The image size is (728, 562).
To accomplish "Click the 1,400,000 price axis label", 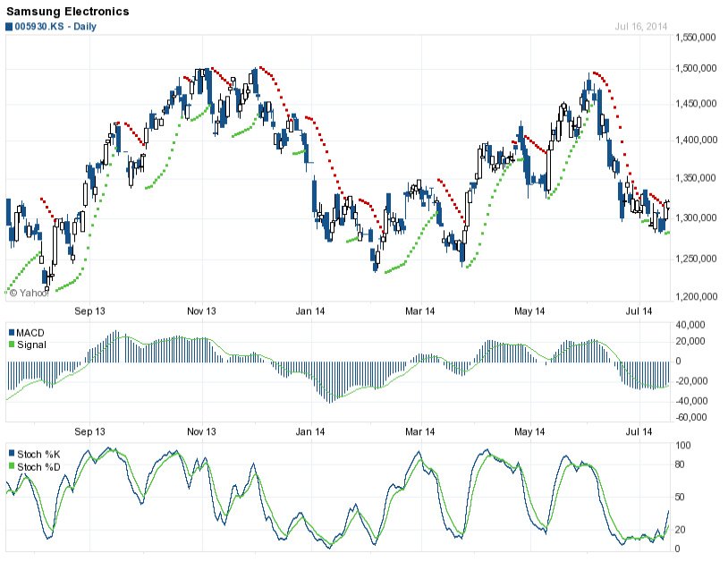I will point(696,140).
